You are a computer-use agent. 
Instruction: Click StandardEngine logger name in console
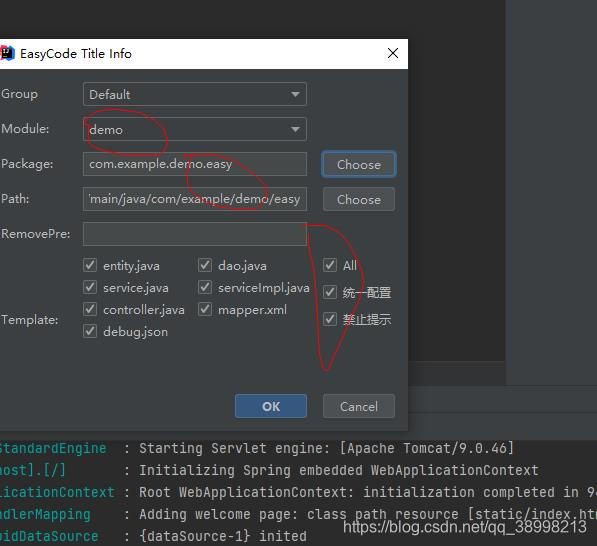click(x=53, y=448)
